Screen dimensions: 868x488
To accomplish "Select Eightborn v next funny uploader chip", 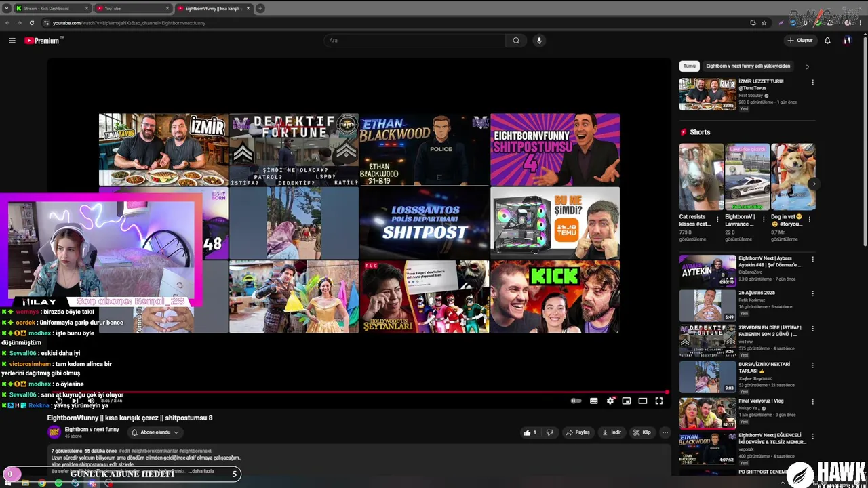I will 748,66.
